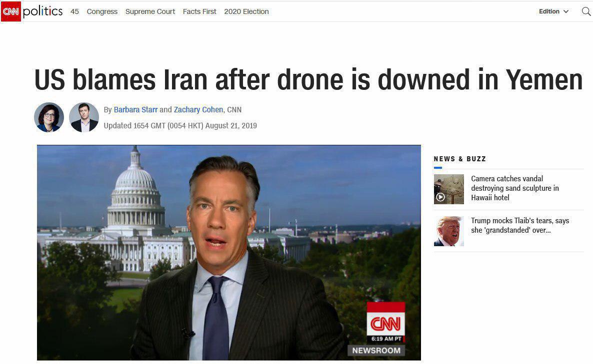
Task: Open the search magnifier icon
Action: 586,11
